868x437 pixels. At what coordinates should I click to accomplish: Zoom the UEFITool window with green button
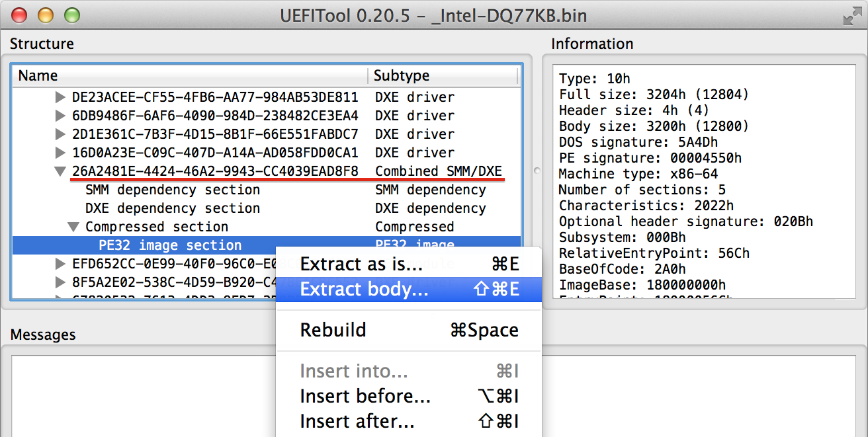pos(71,15)
